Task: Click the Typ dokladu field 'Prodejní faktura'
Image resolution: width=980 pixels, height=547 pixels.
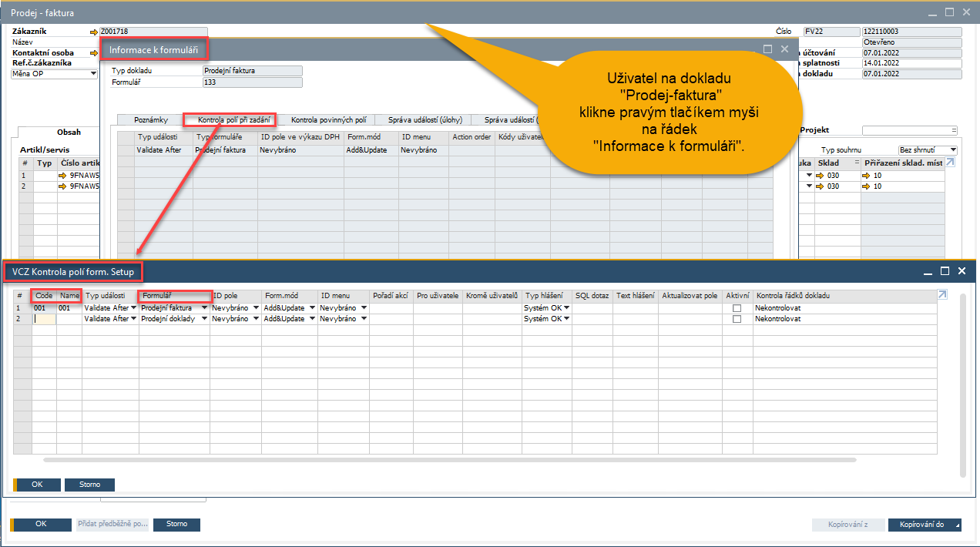Action: pyautogui.click(x=252, y=70)
